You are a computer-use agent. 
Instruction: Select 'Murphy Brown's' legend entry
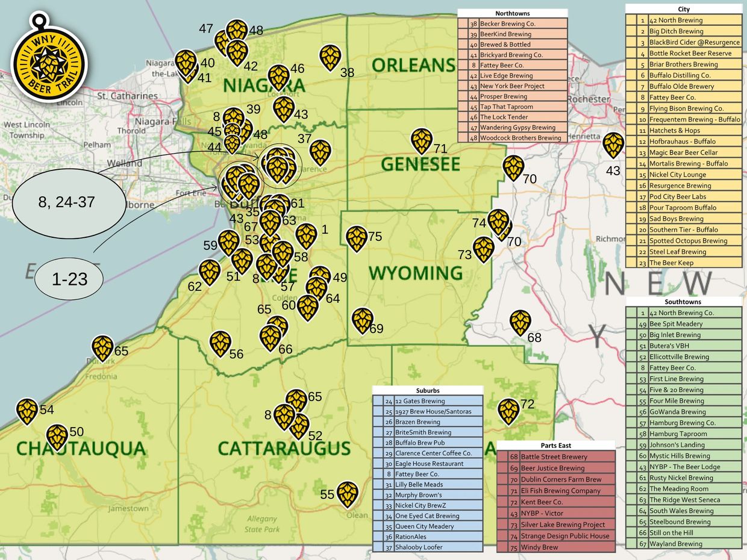428,495
